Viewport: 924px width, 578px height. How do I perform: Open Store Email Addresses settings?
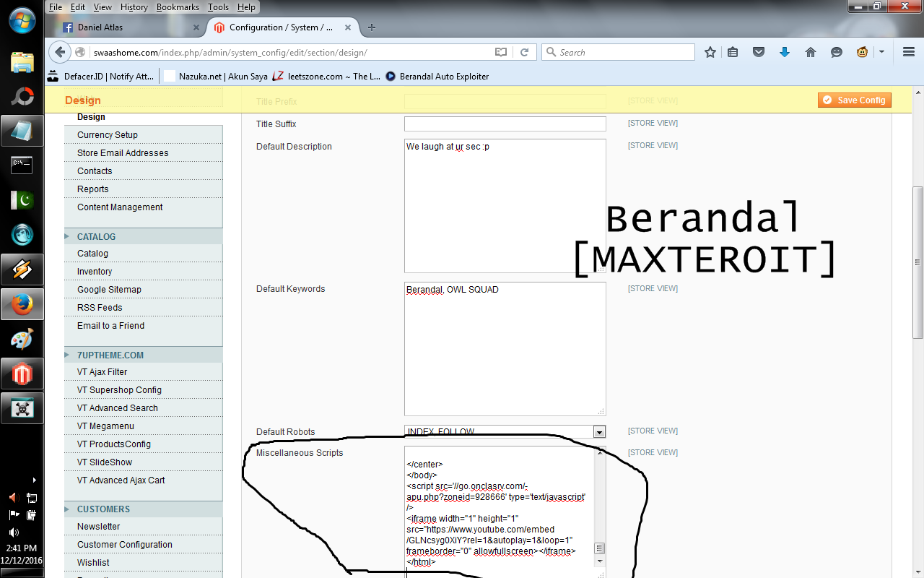click(x=123, y=153)
